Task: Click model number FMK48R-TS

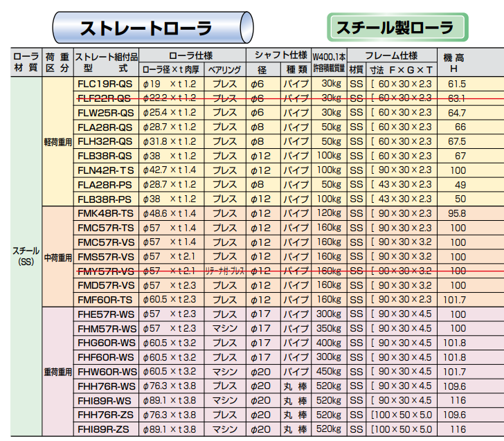Action: tap(105, 213)
